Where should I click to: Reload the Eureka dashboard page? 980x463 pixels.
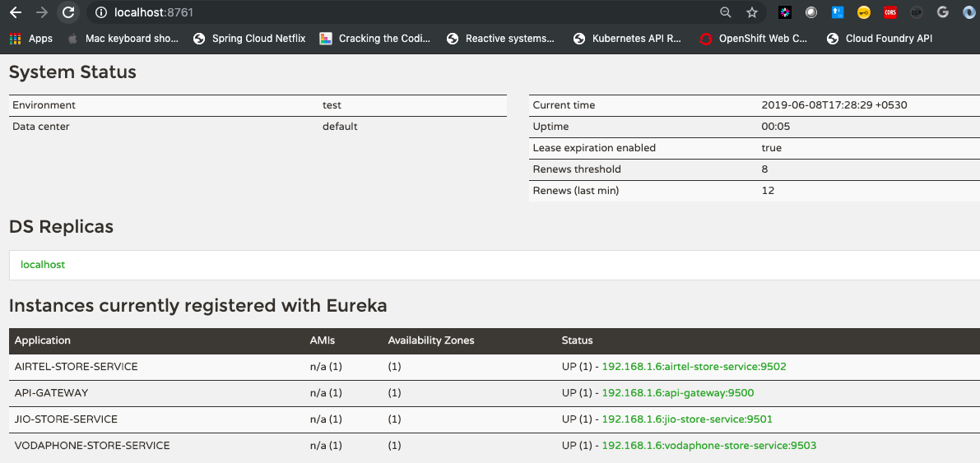[x=69, y=12]
